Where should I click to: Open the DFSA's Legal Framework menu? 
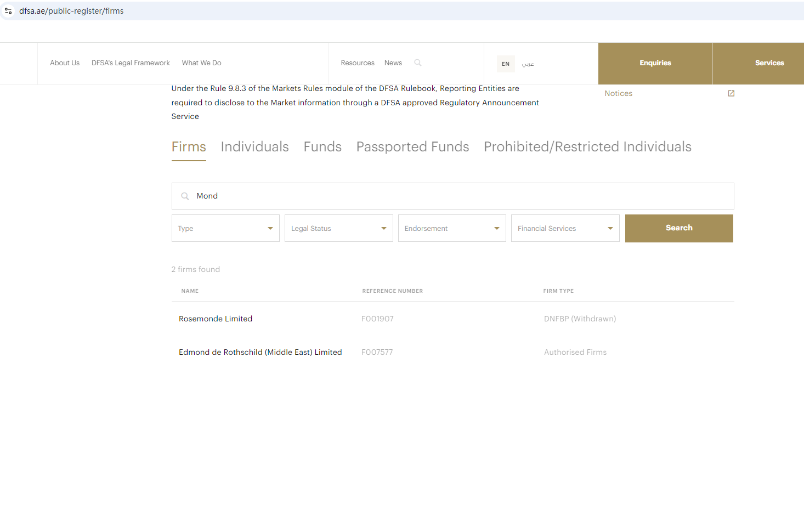coord(131,63)
